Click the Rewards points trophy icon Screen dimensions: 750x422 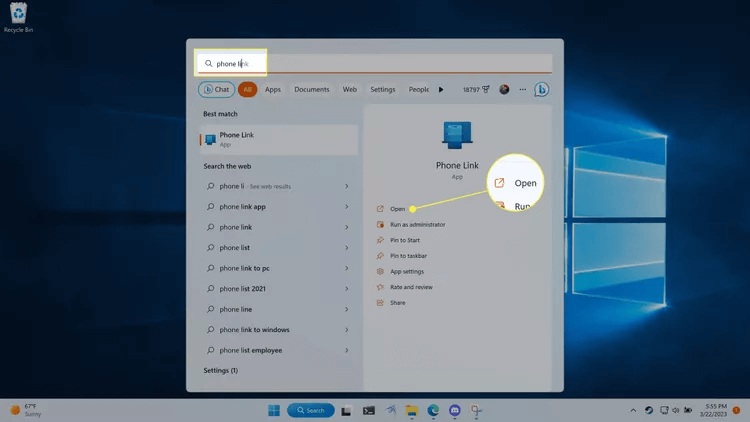click(486, 89)
